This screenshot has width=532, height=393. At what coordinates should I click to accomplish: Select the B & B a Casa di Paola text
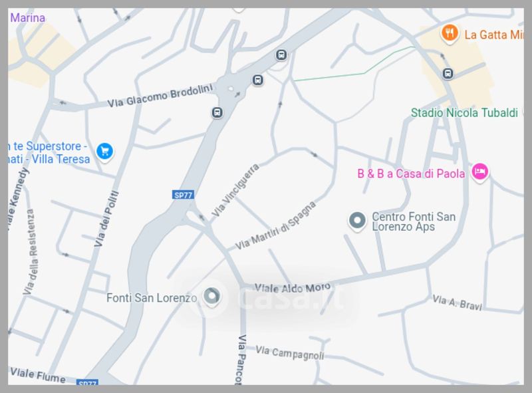[411, 174]
